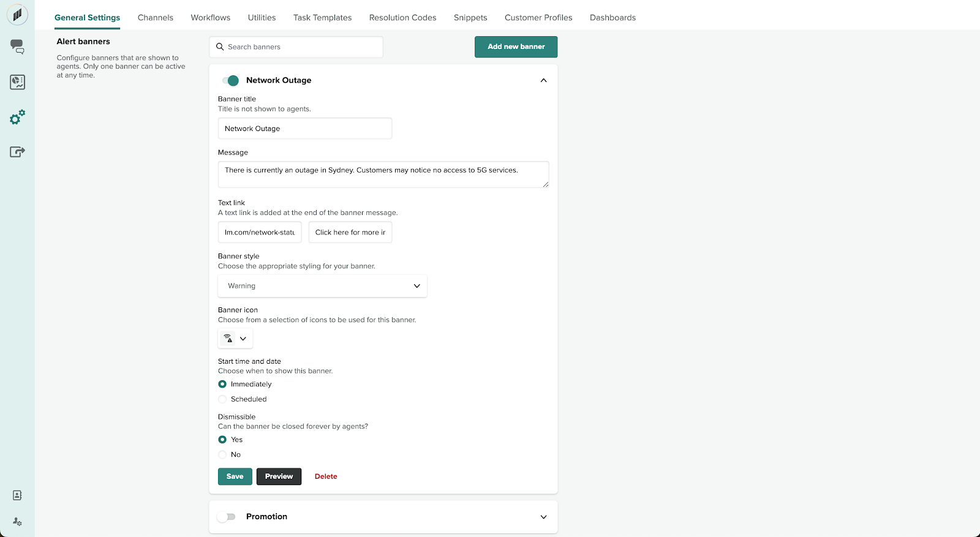Enable the Promotion banner toggle
Screen dimensions: 980x537
pos(227,517)
